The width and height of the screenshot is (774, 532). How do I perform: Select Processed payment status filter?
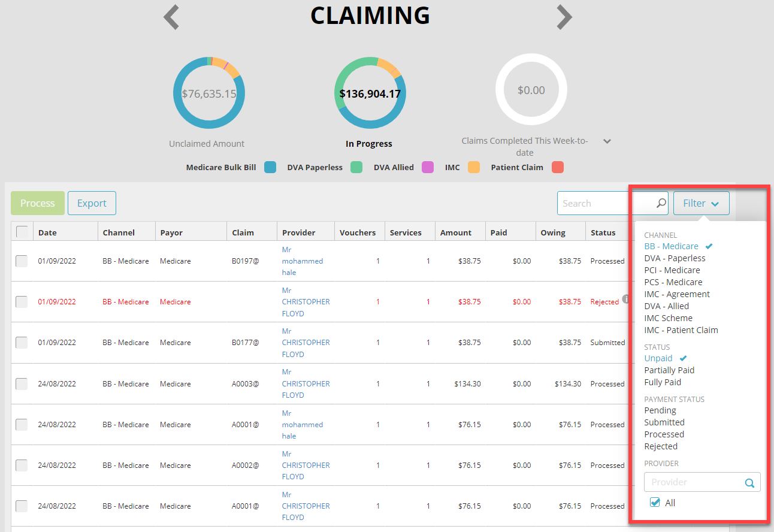tap(664, 434)
